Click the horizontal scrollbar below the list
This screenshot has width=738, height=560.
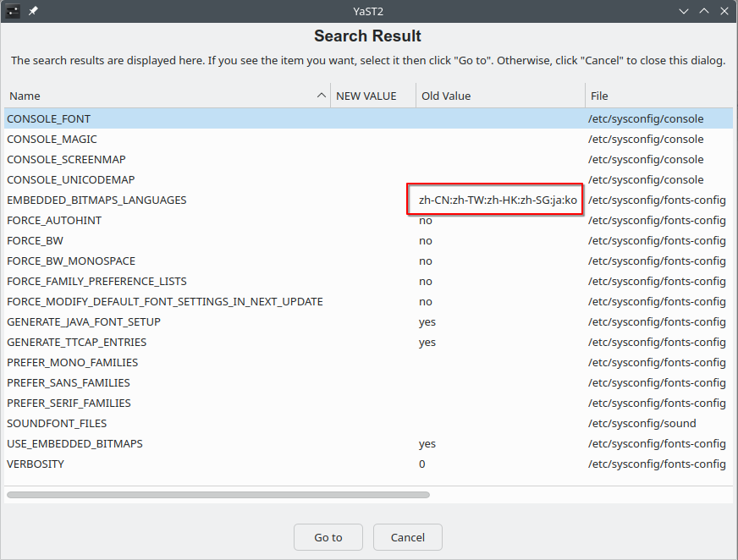tap(218, 495)
